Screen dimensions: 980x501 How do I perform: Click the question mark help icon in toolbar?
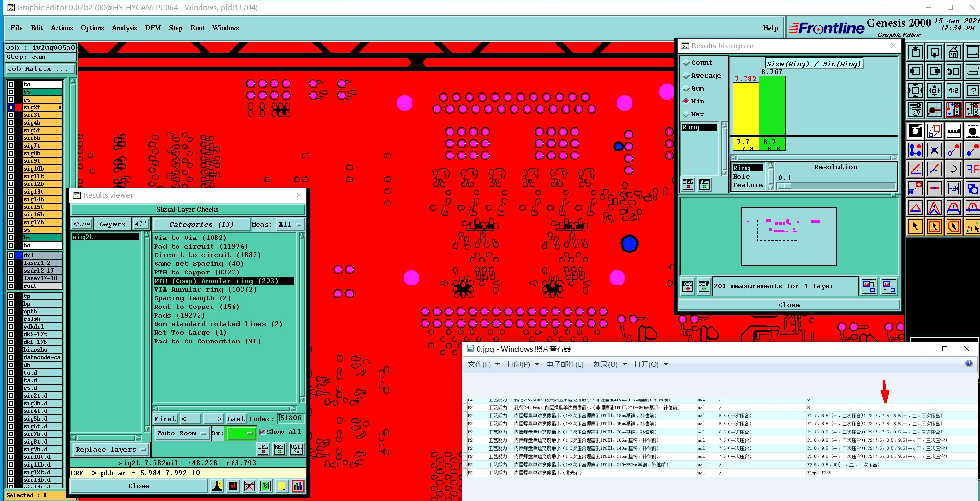(x=972, y=91)
